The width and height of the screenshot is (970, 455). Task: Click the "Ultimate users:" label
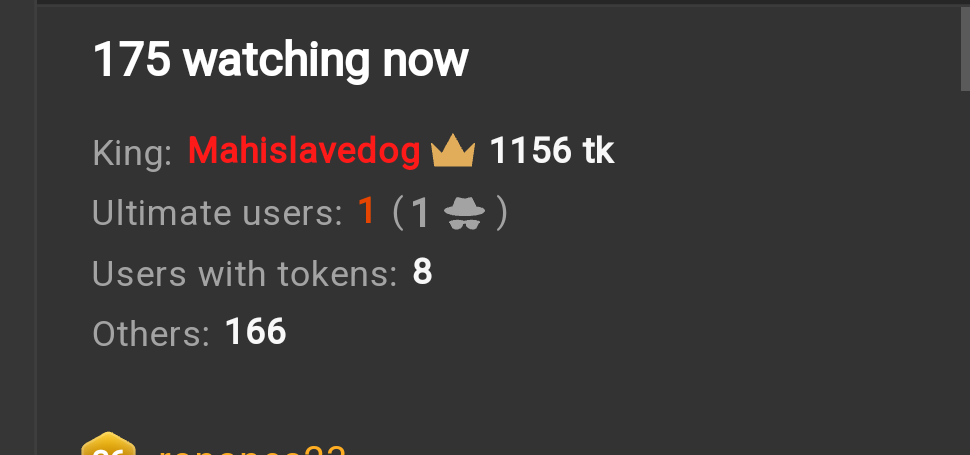point(217,213)
